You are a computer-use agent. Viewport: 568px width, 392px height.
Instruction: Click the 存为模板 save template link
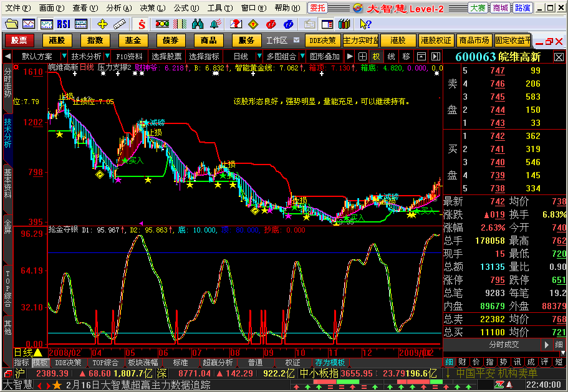329,362
